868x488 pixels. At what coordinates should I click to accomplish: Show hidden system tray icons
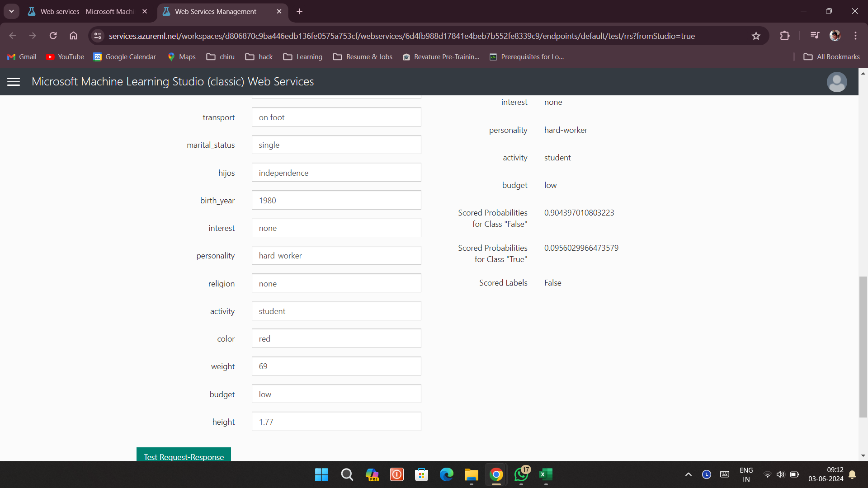(x=688, y=474)
